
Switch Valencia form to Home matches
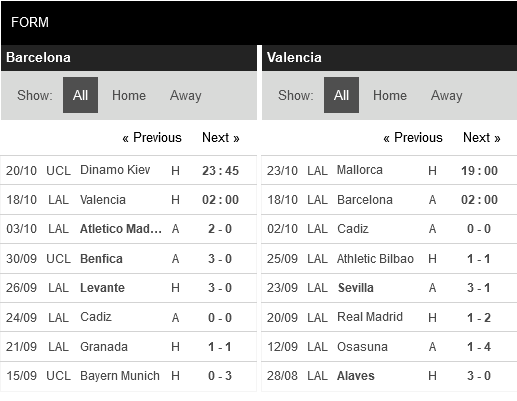pos(390,95)
